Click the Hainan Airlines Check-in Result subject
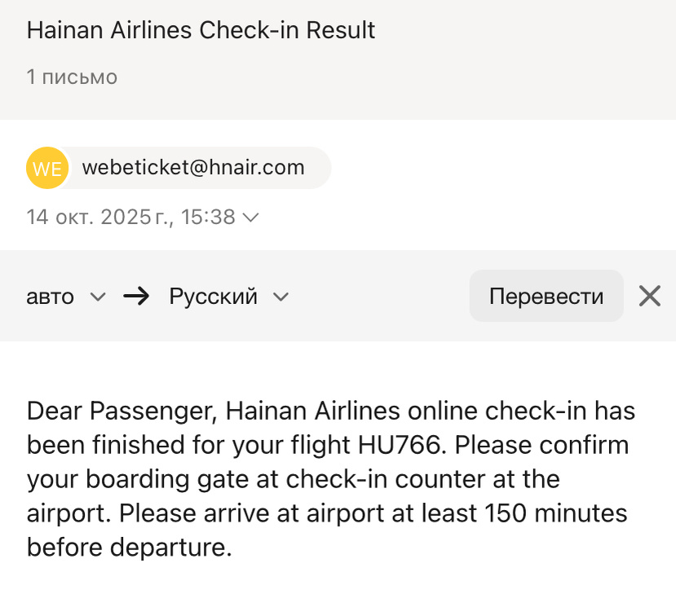Image resolution: width=676 pixels, height=616 pixels. point(201,30)
